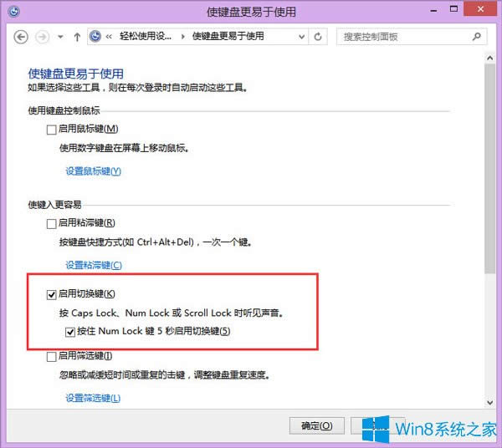Screen dimensions: 502x448
Task: Click the forward navigation arrow
Action: click(x=43, y=37)
